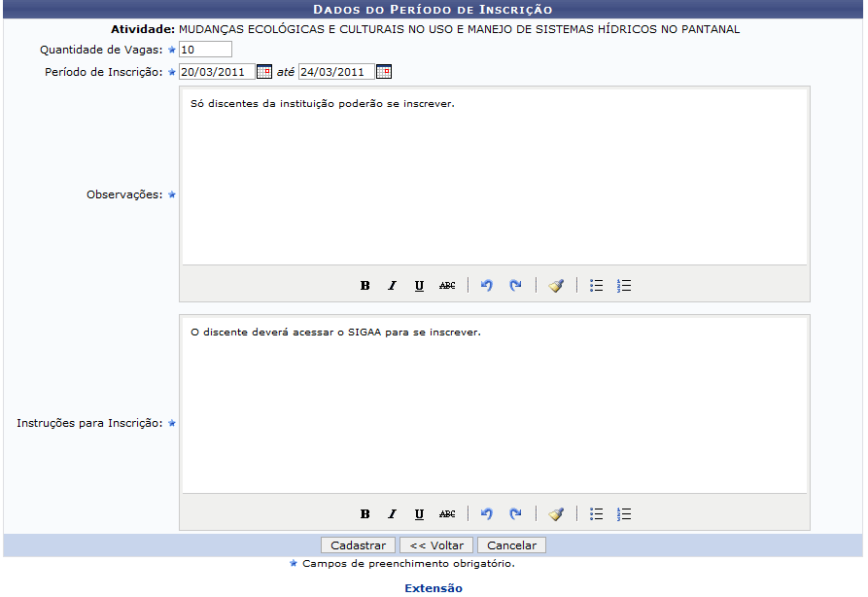Viewport: 868px width, 597px height.
Task: Insert numbered list in Instruções para Inscrição editor
Action: pos(624,514)
